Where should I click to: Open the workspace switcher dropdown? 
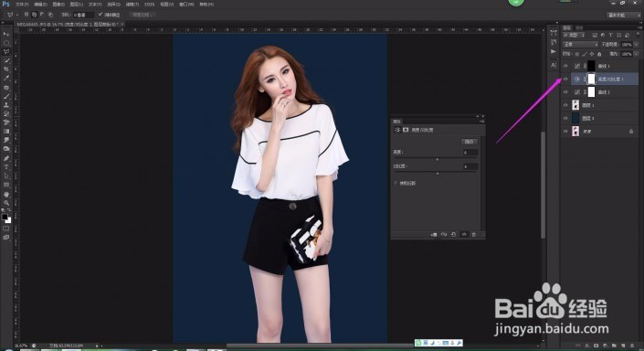[x=624, y=15]
